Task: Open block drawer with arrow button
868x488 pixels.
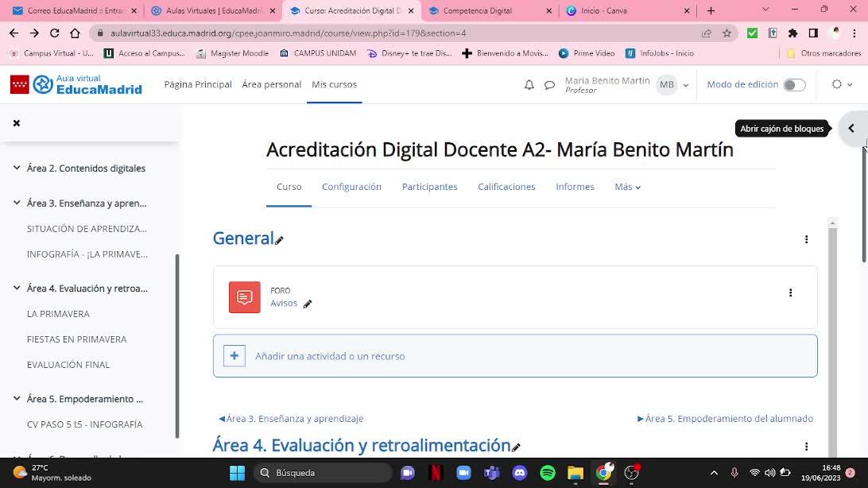Action: (851, 128)
